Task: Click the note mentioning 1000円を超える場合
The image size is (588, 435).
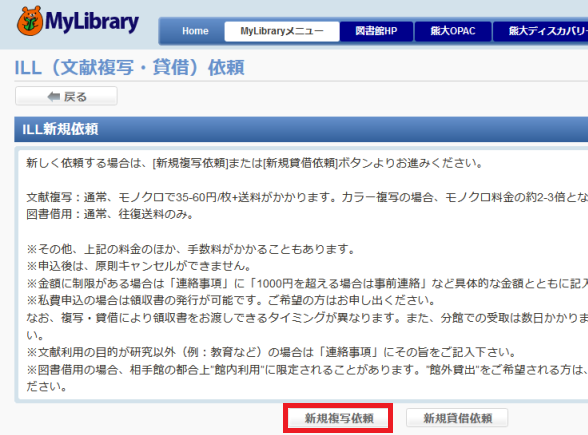Action: point(307,284)
